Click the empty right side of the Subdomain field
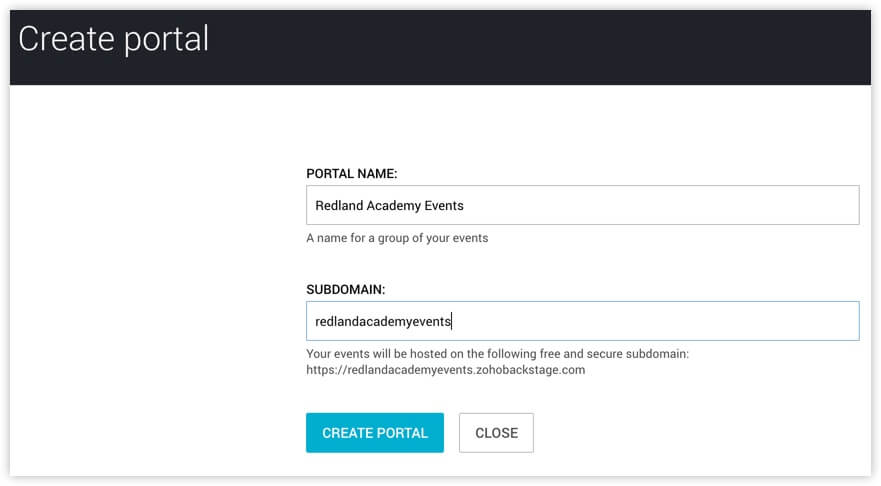This screenshot has width=881, height=486. (x=674, y=321)
